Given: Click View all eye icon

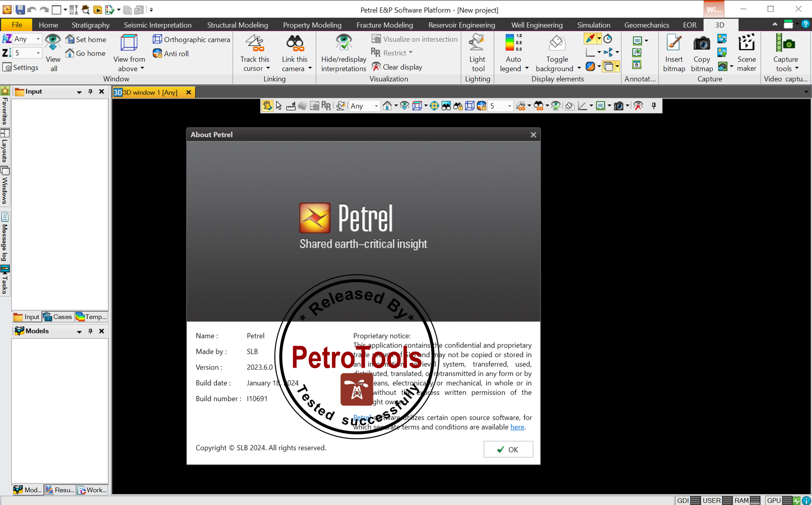Looking at the screenshot, I should pos(53,43).
